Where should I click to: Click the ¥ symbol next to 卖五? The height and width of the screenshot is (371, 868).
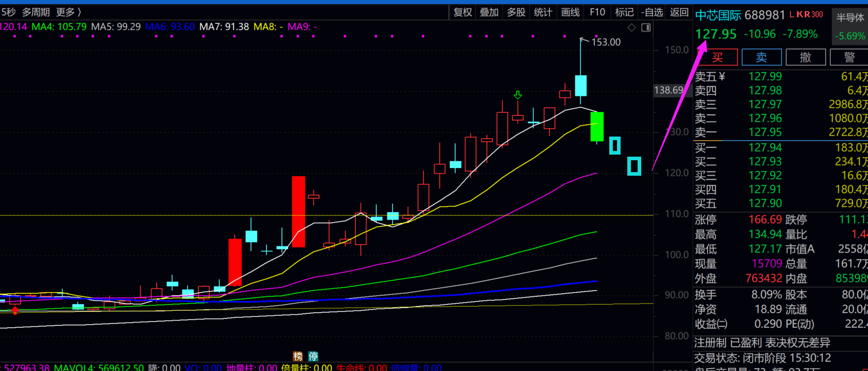point(722,77)
